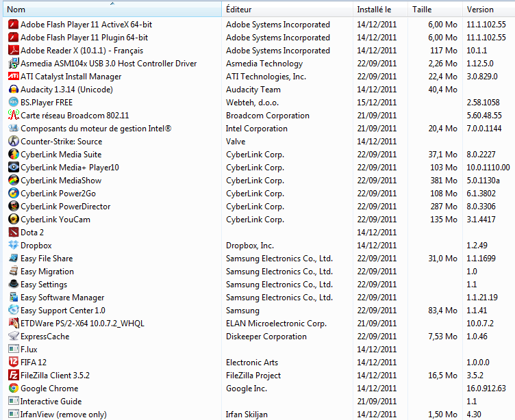This screenshot has height=420, width=515.
Task: Click the Google Inc. publisher cell
Action: [247, 389]
